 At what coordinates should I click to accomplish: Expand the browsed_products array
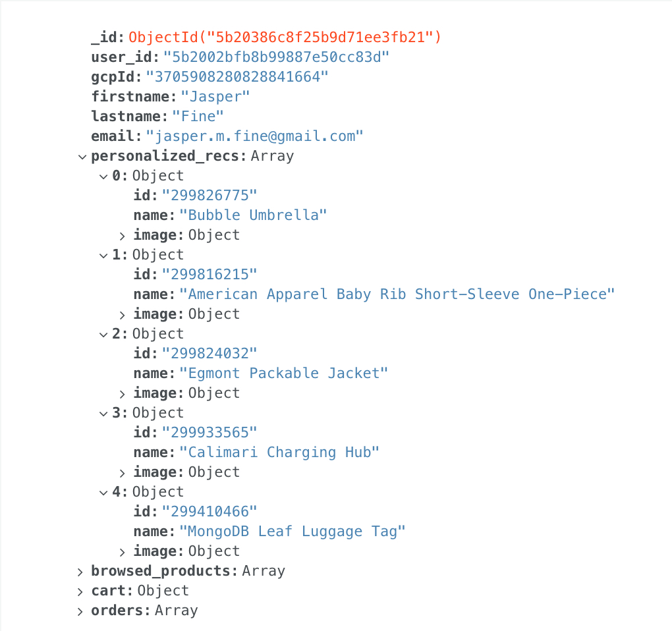(x=80, y=572)
